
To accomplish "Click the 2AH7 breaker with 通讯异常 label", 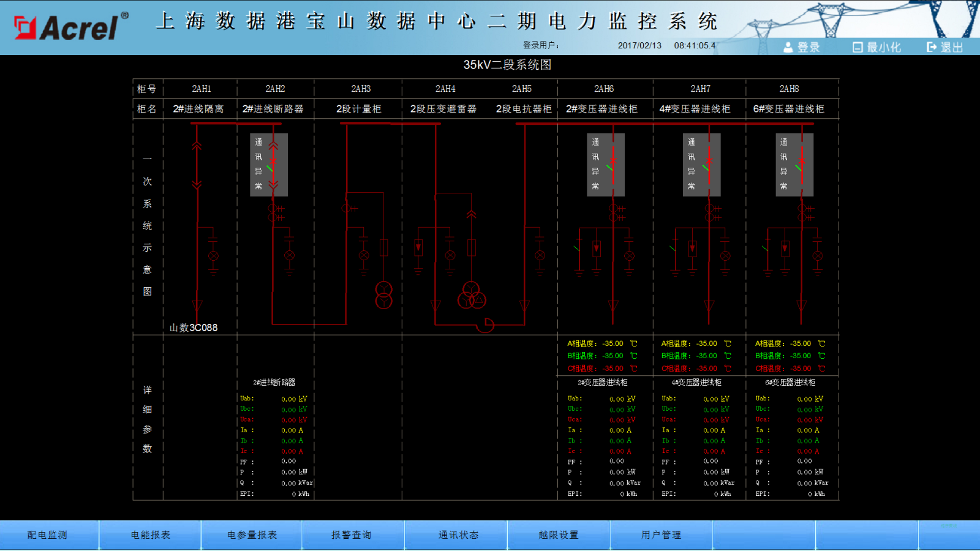I will click(x=709, y=165).
